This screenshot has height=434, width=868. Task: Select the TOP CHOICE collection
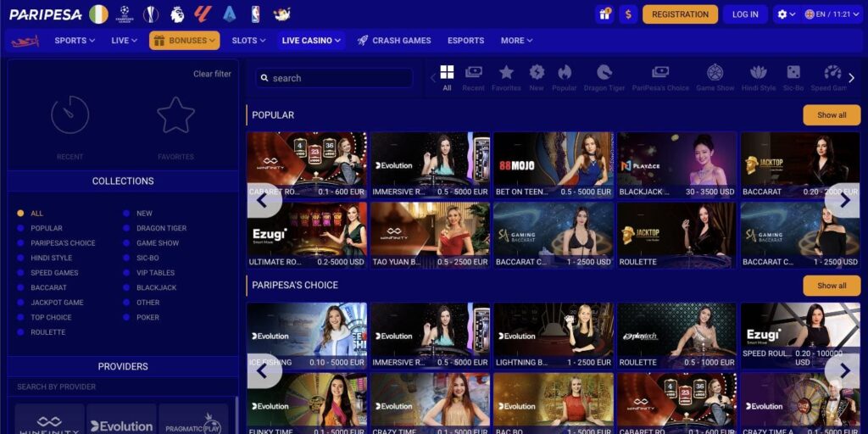44,317
